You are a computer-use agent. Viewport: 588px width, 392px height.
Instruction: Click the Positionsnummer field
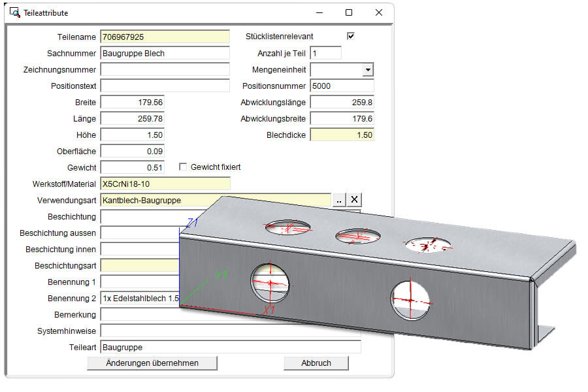(342, 86)
